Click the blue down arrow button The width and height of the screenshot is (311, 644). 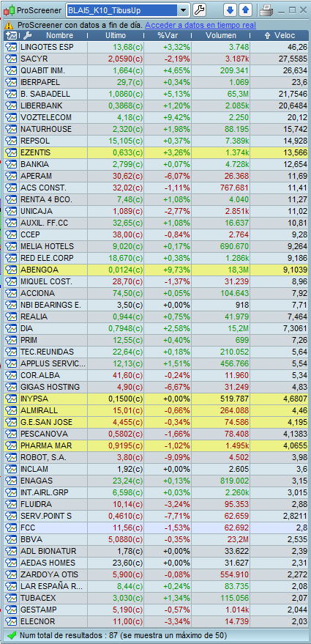[231, 10]
